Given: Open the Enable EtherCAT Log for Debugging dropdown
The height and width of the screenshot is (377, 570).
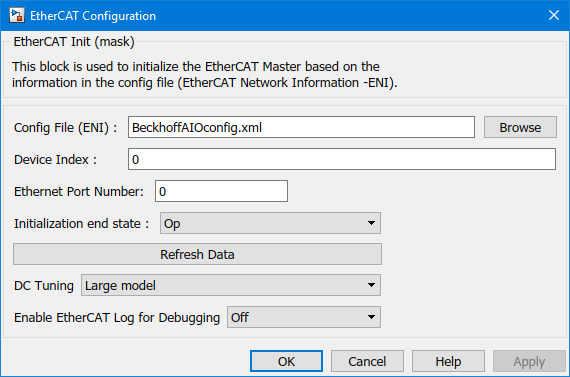Looking at the screenshot, I should 304,317.
